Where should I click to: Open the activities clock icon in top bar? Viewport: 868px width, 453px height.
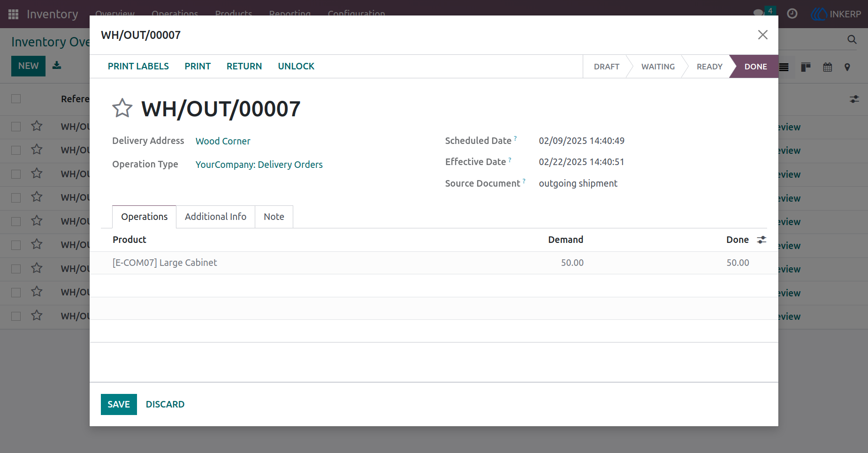792,14
